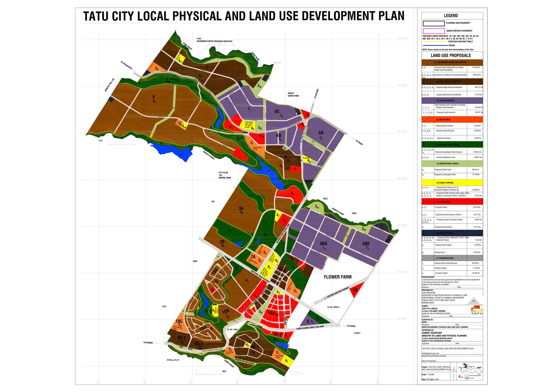The height and width of the screenshot is (392, 554).
Task: Click the Proposed Public Parks legend row
Action: click(x=452, y=170)
